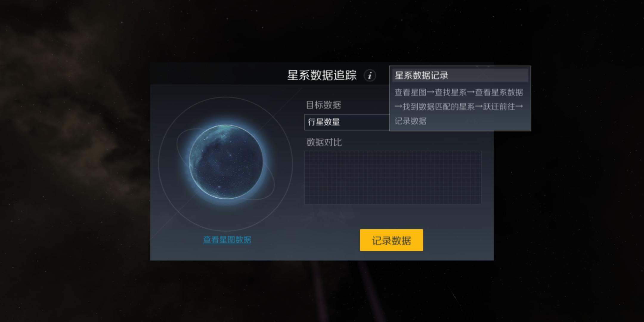
Task: Click the tooltip line starting 查看星图→查找星系
Action: (x=459, y=92)
